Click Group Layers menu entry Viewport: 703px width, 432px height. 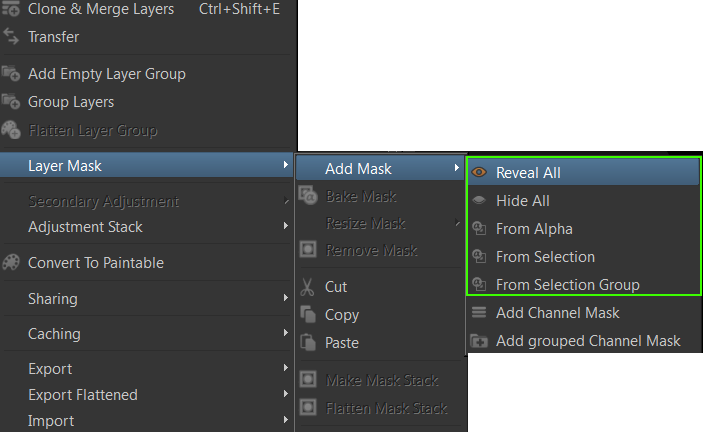(70, 102)
